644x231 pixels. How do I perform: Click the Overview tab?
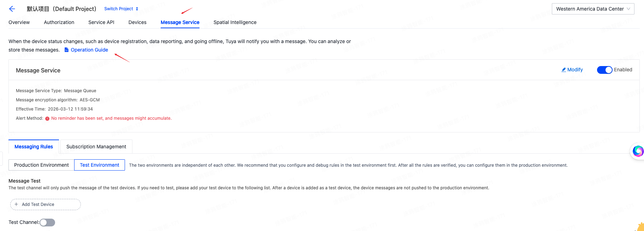click(x=19, y=22)
